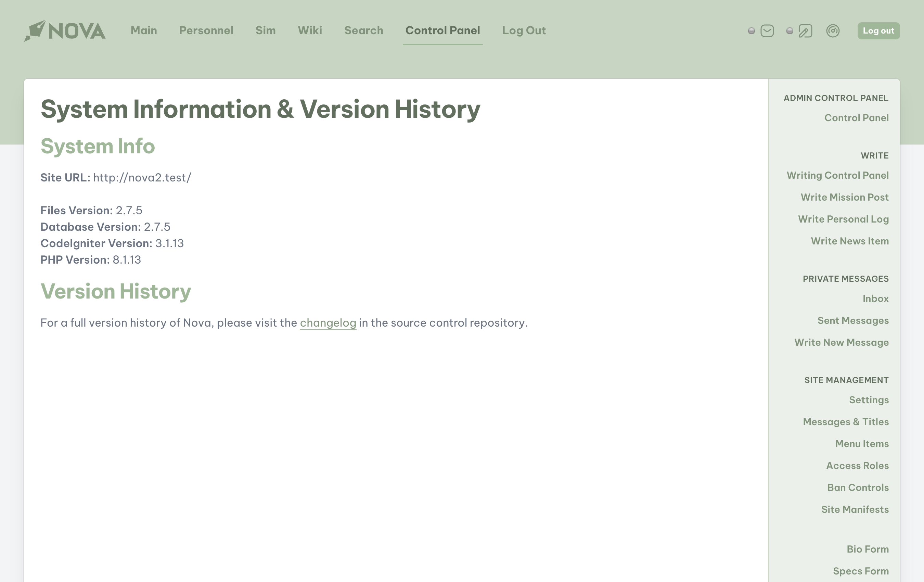Image resolution: width=924 pixels, height=582 pixels.
Task: Open the mail/envelope icon in header
Action: (x=767, y=31)
